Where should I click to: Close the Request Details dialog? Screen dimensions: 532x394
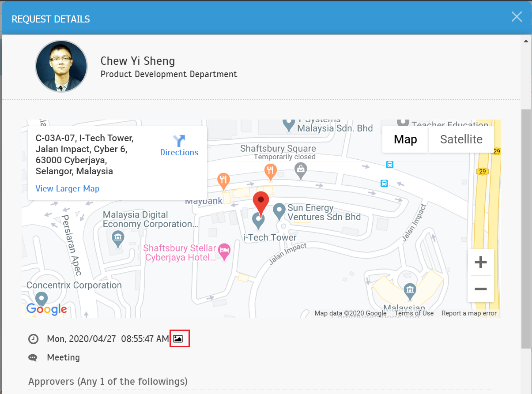(x=517, y=17)
